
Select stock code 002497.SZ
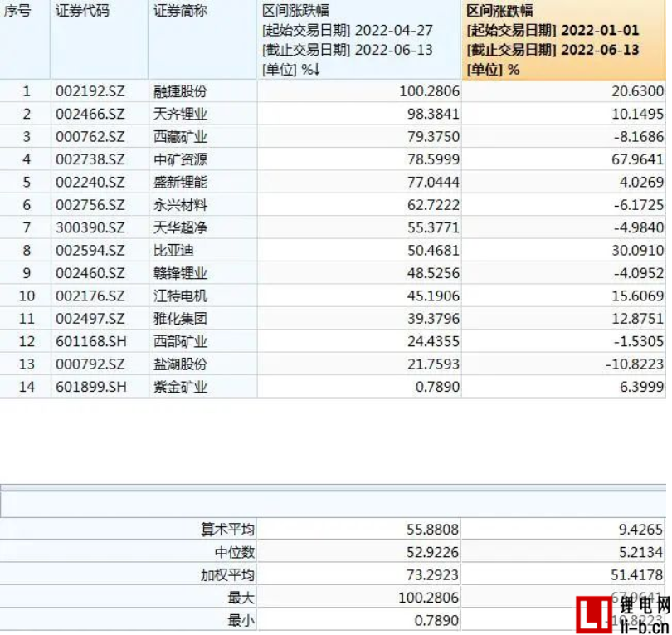(90, 319)
